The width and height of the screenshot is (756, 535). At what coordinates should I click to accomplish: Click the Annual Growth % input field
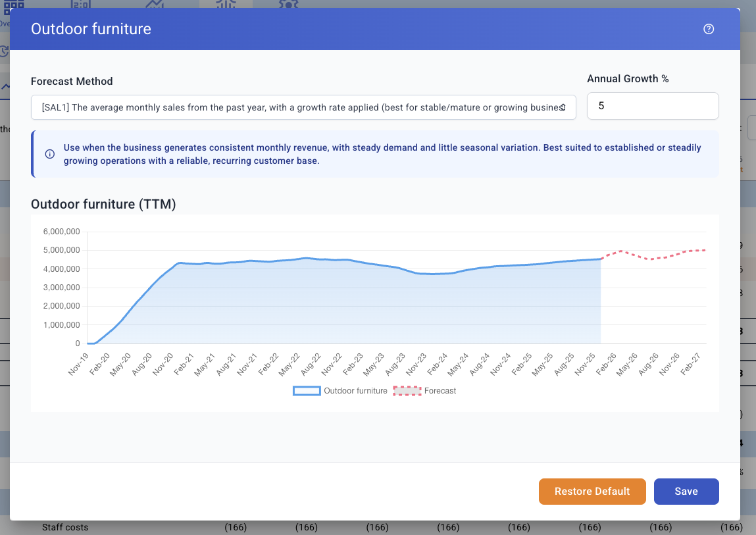click(652, 106)
